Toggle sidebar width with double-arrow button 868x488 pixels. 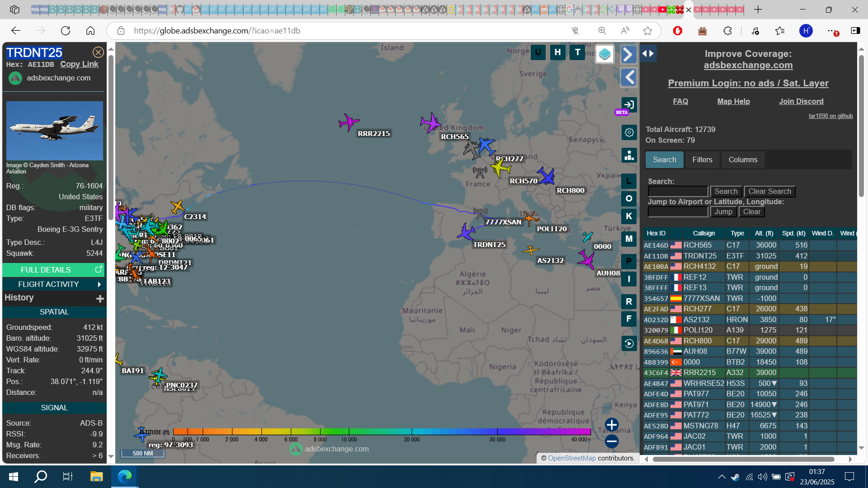(648, 53)
